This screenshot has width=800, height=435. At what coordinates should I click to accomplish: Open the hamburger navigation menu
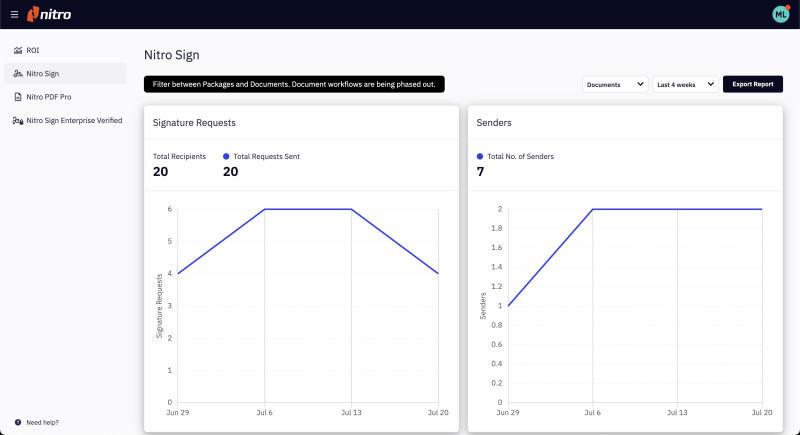[14, 14]
